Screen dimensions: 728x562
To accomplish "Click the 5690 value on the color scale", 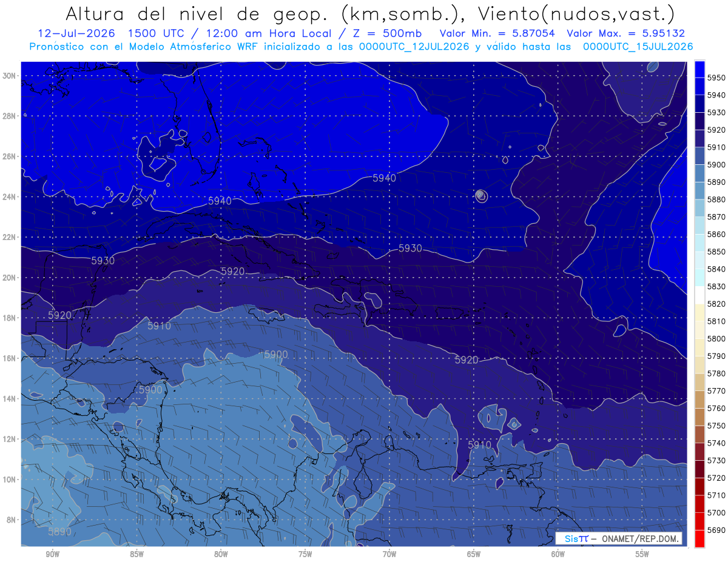I will [x=716, y=530].
